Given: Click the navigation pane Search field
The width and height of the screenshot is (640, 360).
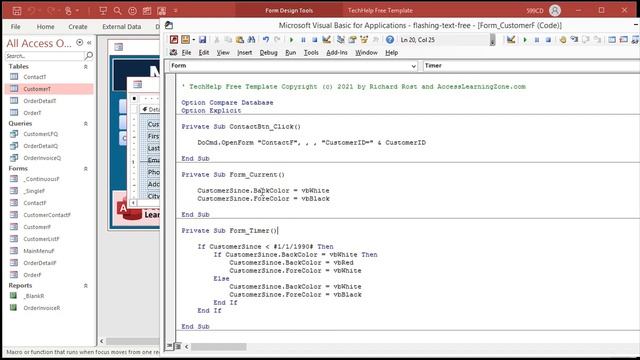Looking at the screenshot, I should pyautogui.click(x=44, y=56).
